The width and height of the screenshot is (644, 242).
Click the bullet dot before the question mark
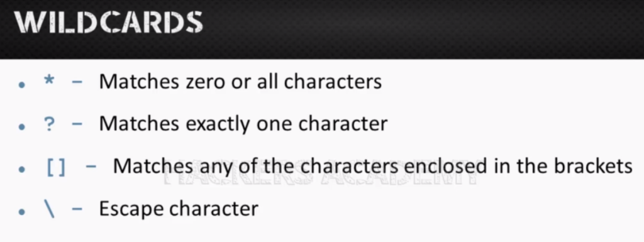(22, 127)
